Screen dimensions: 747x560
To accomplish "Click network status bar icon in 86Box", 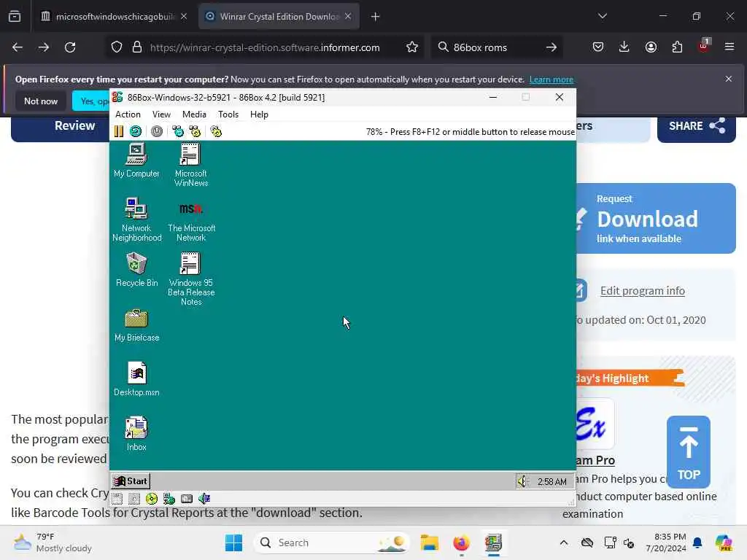I will tap(169, 499).
